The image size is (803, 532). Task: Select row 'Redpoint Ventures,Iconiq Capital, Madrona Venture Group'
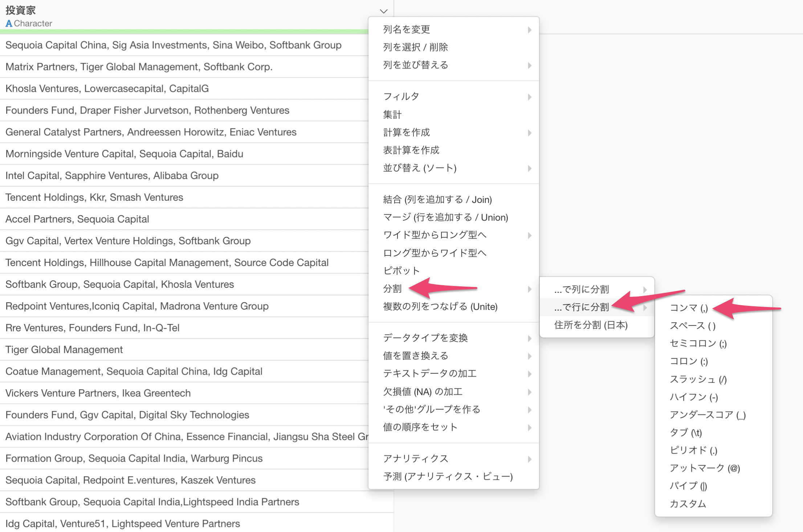pyautogui.click(x=184, y=306)
